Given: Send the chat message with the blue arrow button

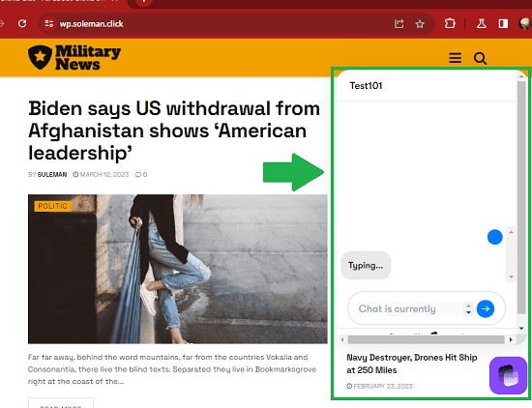Looking at the screenshot, I should click(486, 308).
